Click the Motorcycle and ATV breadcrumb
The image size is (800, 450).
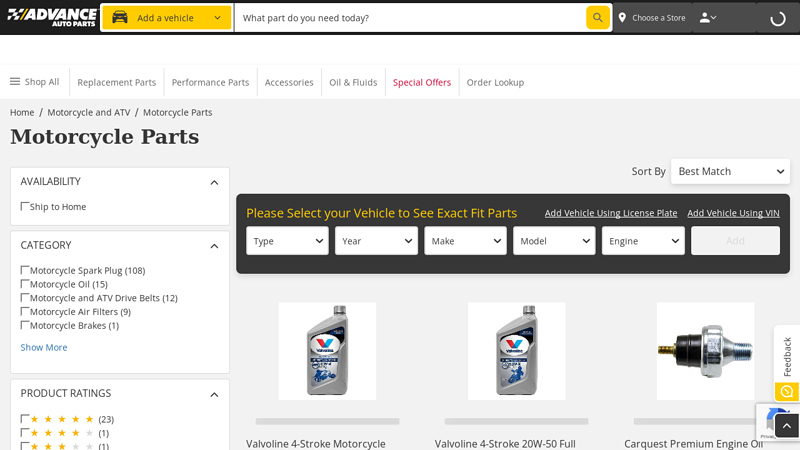[x=89, y=112]
